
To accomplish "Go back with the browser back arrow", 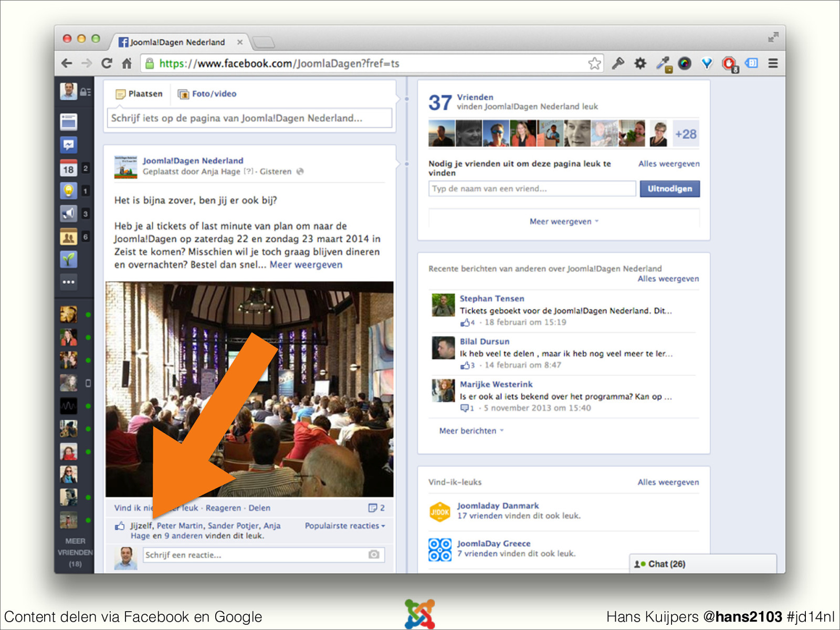I will (67, 64).
